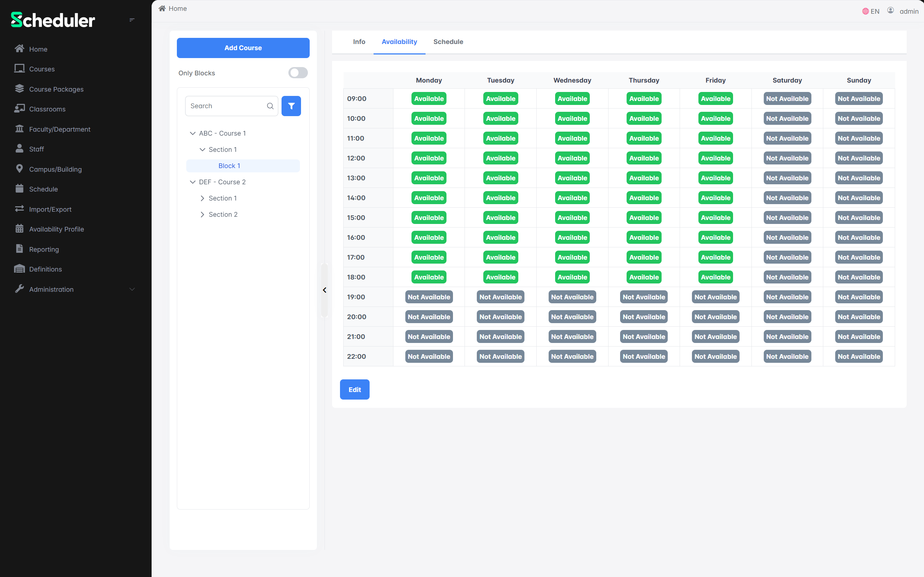Toggle the Only Blocks switch
Screen dimensions: 924x577
(x=298, y=73)
